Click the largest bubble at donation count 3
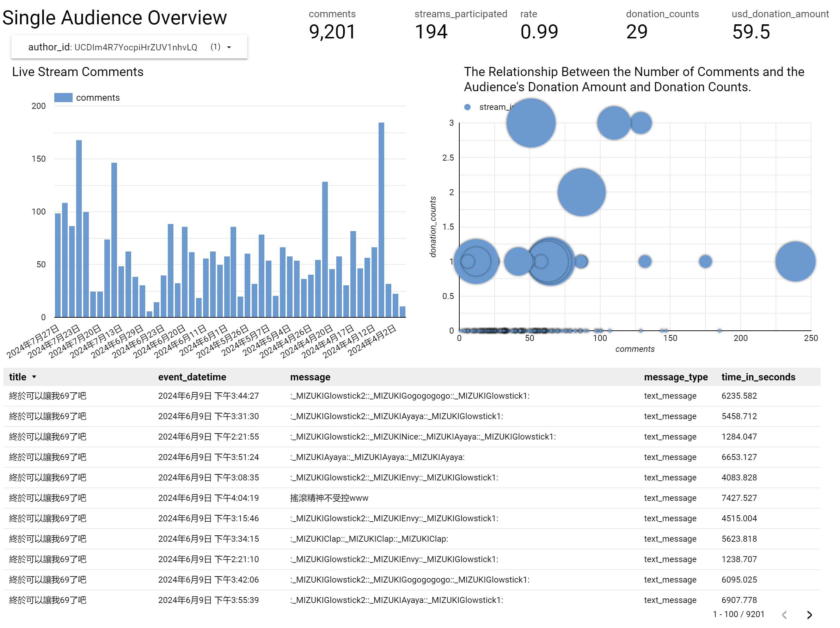Image resolution: width=840 pixels, height=628 pixels. pyautogui.click(x=531, y=123)
